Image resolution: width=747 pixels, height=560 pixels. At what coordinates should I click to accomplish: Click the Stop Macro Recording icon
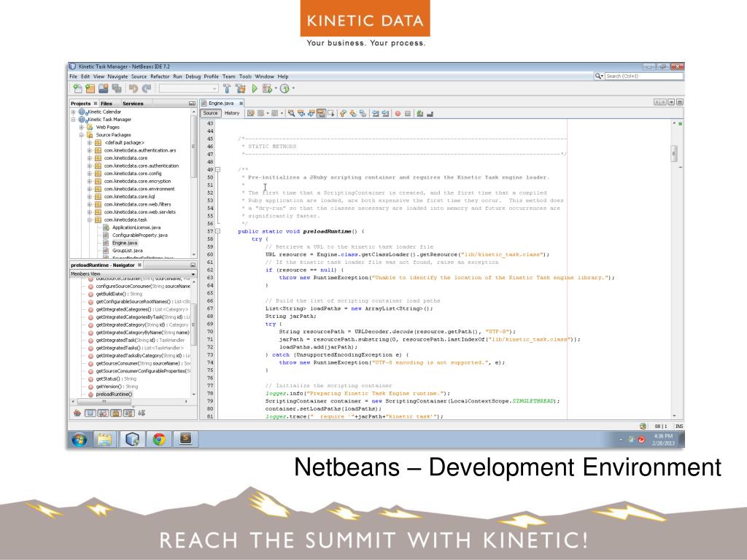[x=408, y=114]
